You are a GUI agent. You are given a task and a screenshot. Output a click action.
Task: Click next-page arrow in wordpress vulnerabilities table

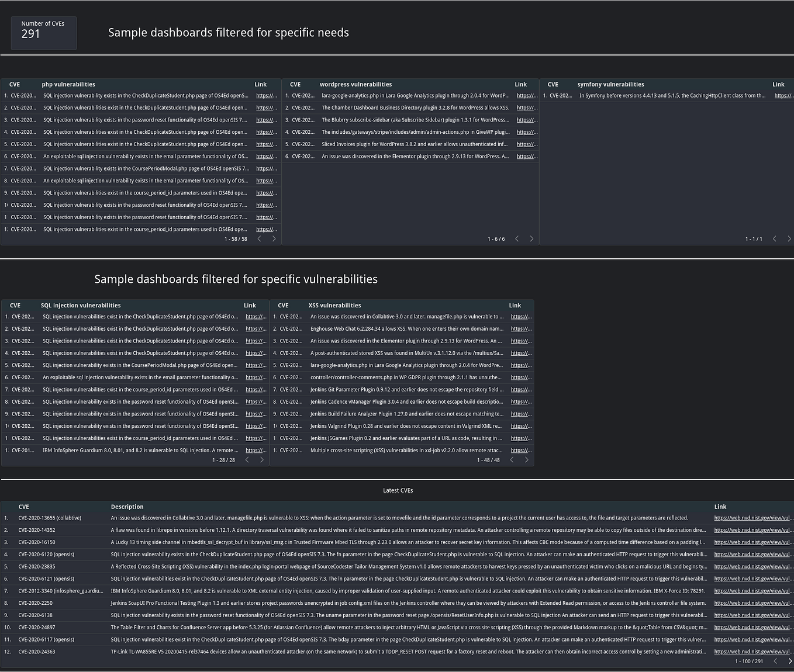[531, 238]
